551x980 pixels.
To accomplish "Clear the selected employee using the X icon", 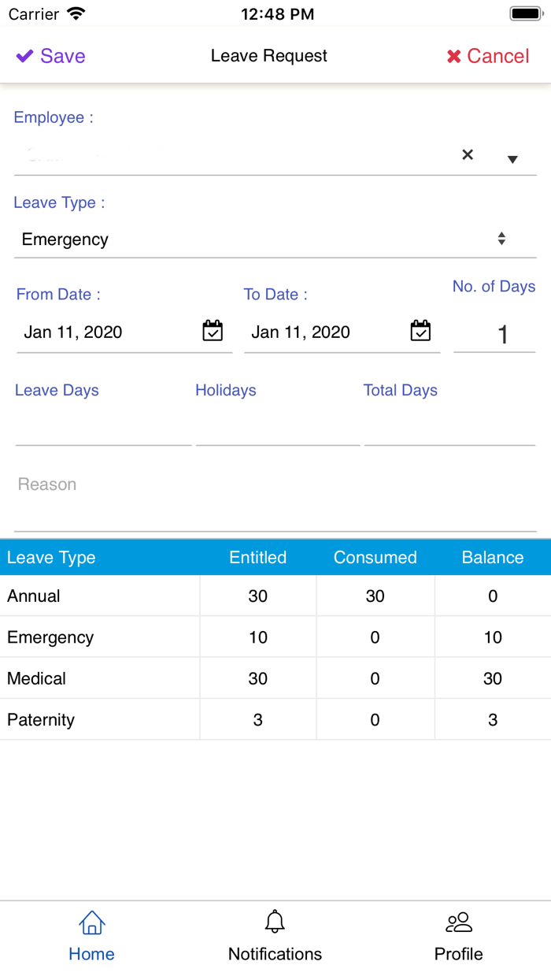I will 468,155.
